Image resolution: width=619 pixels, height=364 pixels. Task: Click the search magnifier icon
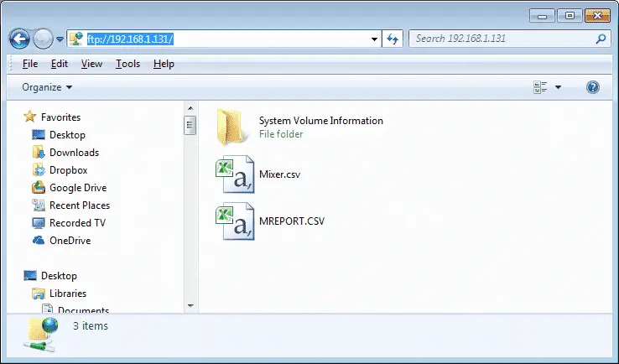coord(601,39)
